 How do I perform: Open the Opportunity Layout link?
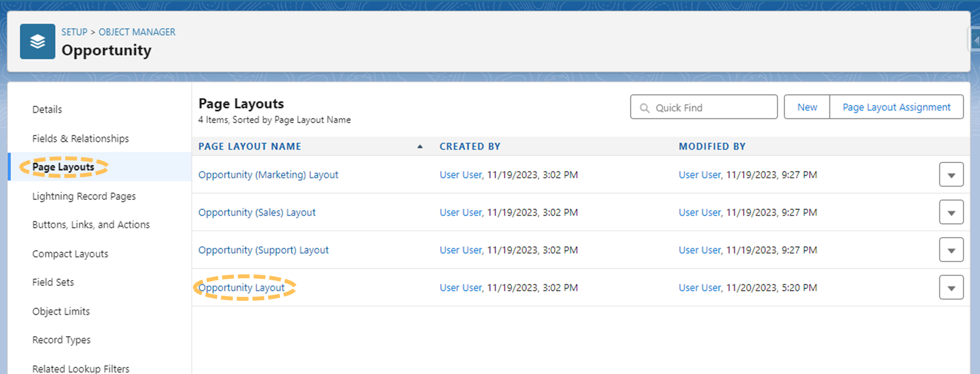point(242,288)
